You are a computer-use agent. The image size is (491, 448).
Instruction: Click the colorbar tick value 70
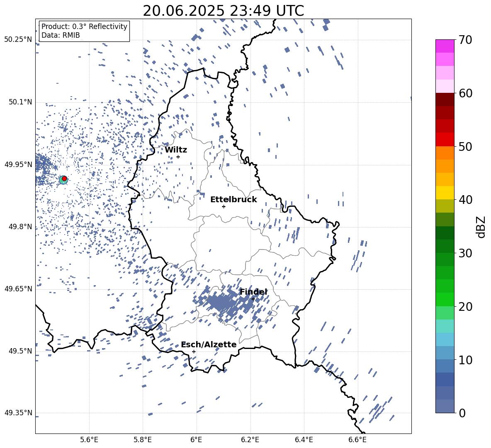(x=466, y=40)
